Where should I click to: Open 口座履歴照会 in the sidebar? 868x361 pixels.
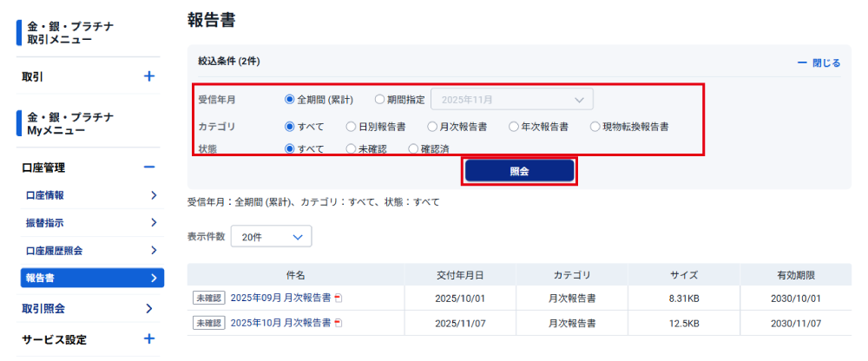(60, 251)
